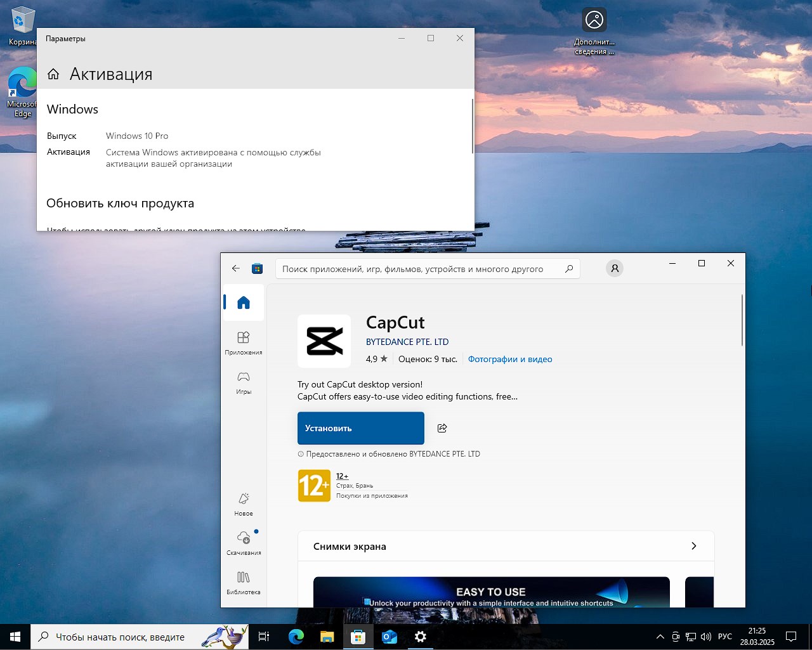Screen dimensions: 812x650
Task: Click the magnifier icon in Store search
Action: coord(569,269)
